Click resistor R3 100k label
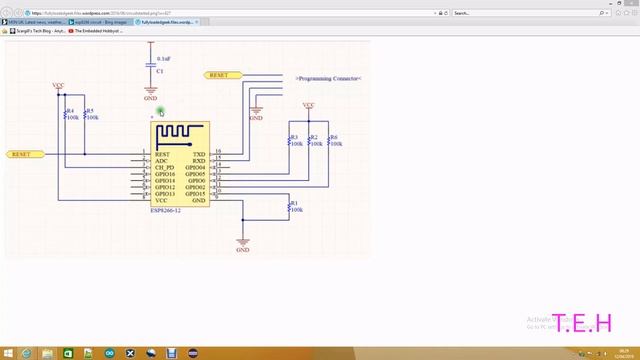Viewport: 640px width, 360px height. pyautogui.click(x=296, y=141)
